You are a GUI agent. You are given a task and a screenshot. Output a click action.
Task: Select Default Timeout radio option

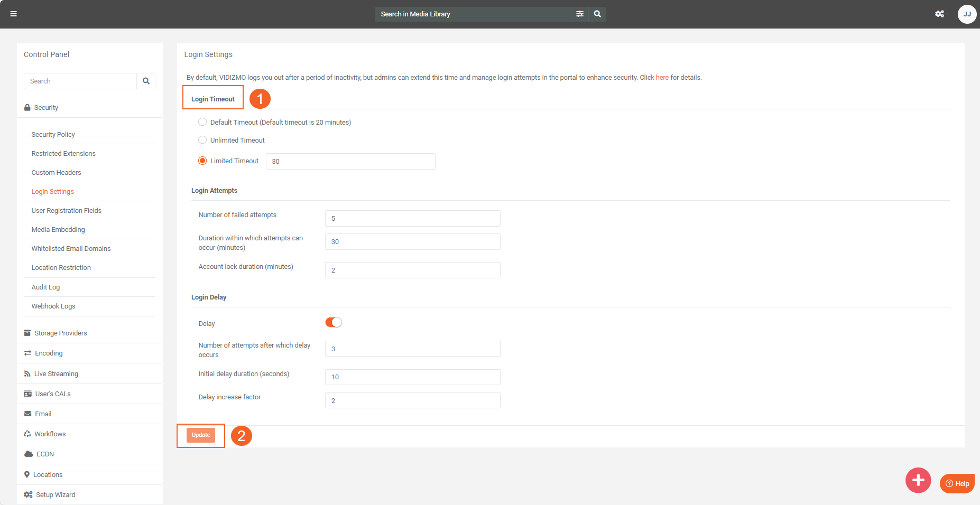[x=202, y=122]
